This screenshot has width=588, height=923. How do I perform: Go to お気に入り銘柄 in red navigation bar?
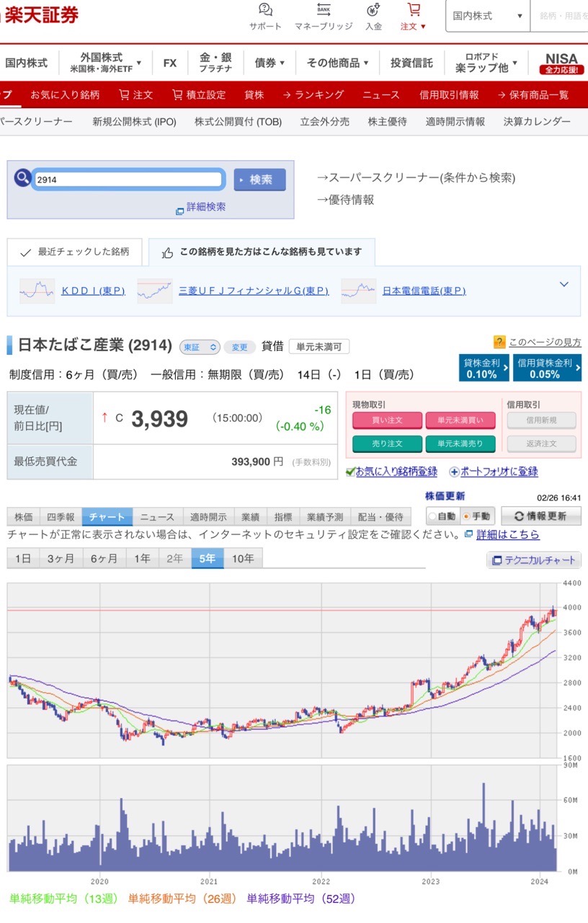click(x=65, y=94)
